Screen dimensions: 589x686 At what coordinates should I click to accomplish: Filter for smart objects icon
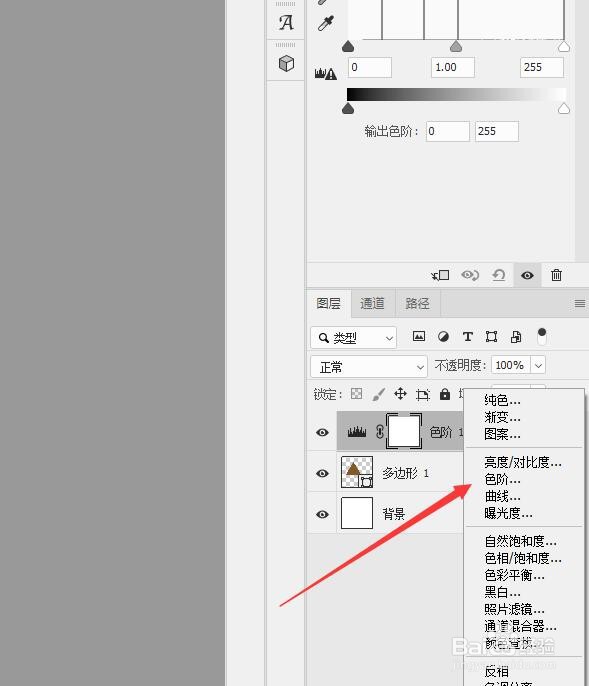click(x=516, y=336)
